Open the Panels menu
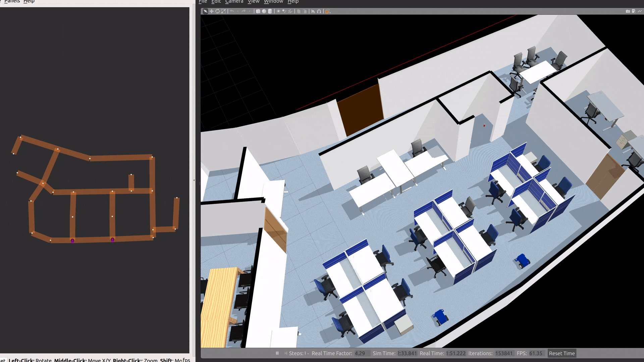 click(x=12, y=2)
